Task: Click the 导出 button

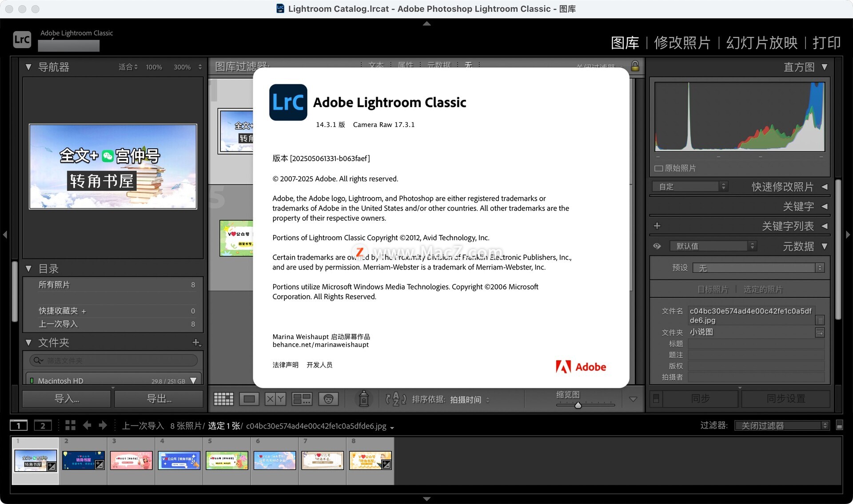Action: click(x=159, y=398)
